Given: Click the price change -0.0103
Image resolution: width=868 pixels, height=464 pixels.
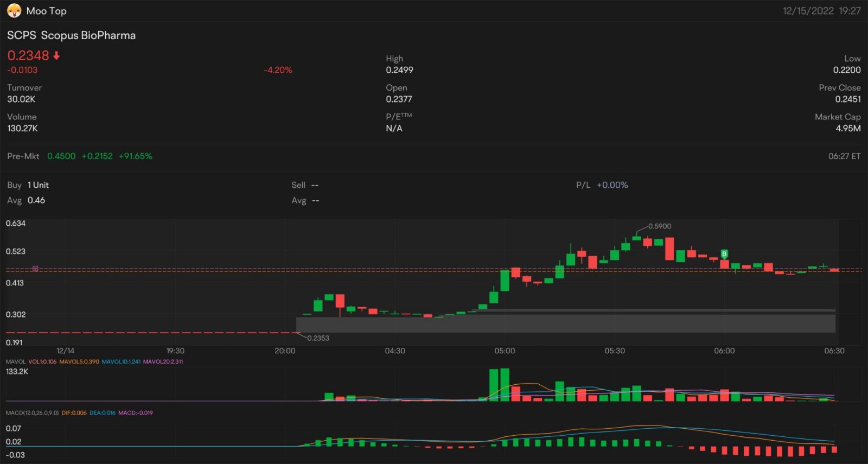Looking at the screenshot, I should tap(22, 70).
